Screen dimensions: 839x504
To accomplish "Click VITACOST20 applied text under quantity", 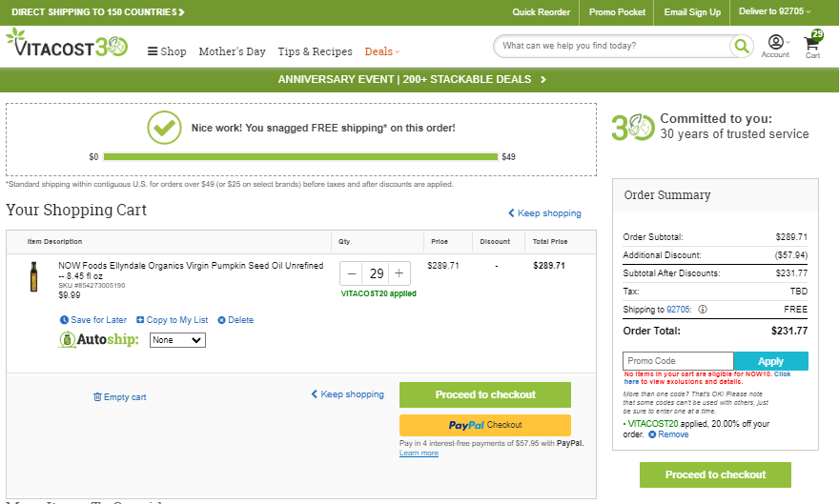I will click(379, 293).
